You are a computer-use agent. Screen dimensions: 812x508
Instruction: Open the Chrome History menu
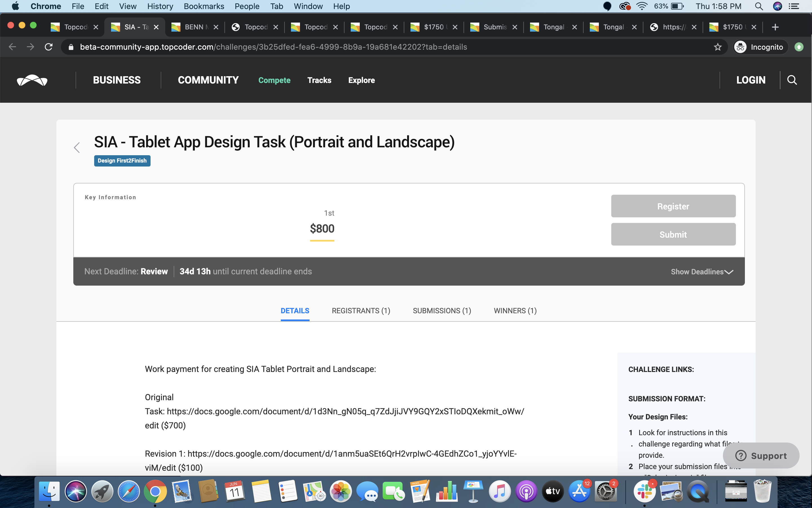click(160, 6)
